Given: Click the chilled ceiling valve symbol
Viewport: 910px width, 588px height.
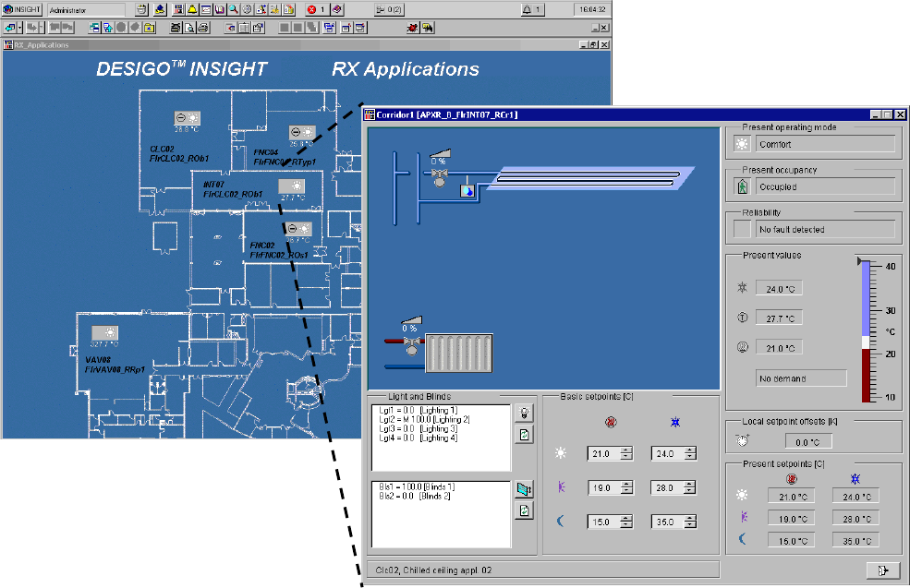Looking at the screenshot, I should pyautogui.click(x=440, y=177).
